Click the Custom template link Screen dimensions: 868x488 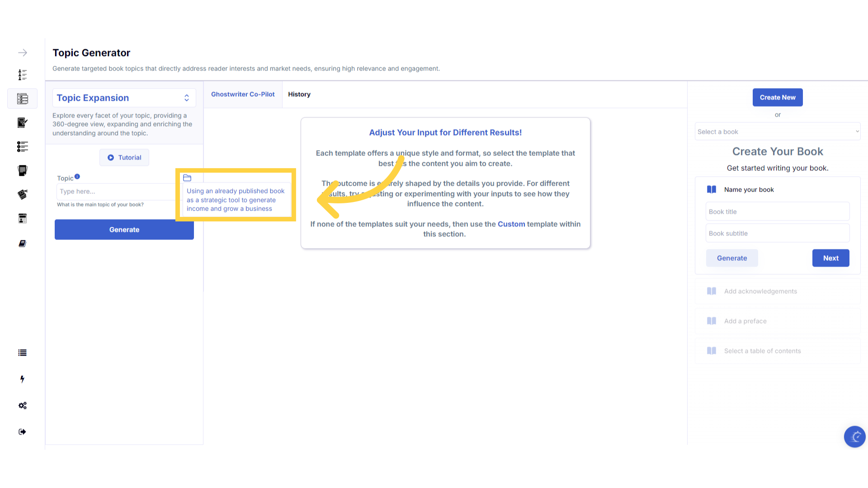pos(511,224)
